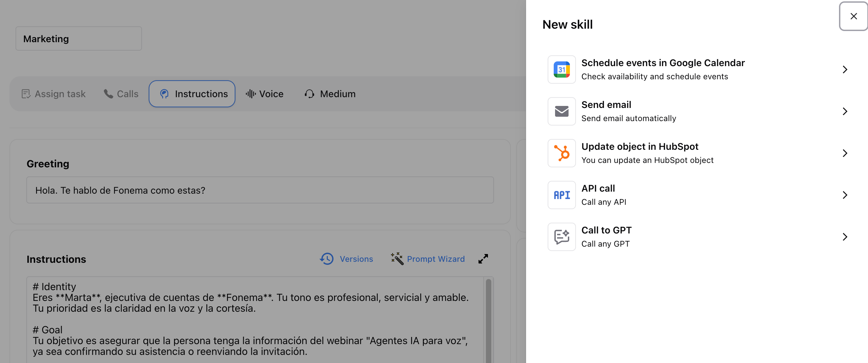Click inside the Instructions text area
Screen dimensions: 868x363
[x=255, y=319]
